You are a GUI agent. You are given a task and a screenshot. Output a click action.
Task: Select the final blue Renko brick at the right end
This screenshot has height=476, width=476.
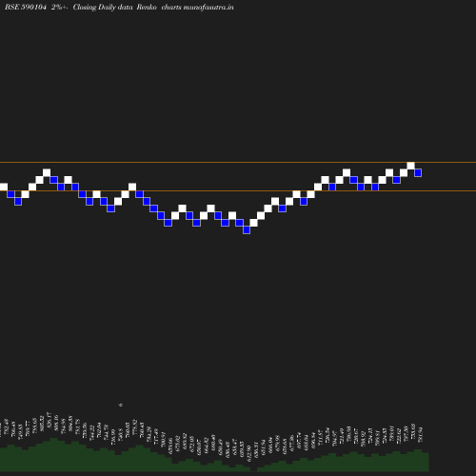418,173
